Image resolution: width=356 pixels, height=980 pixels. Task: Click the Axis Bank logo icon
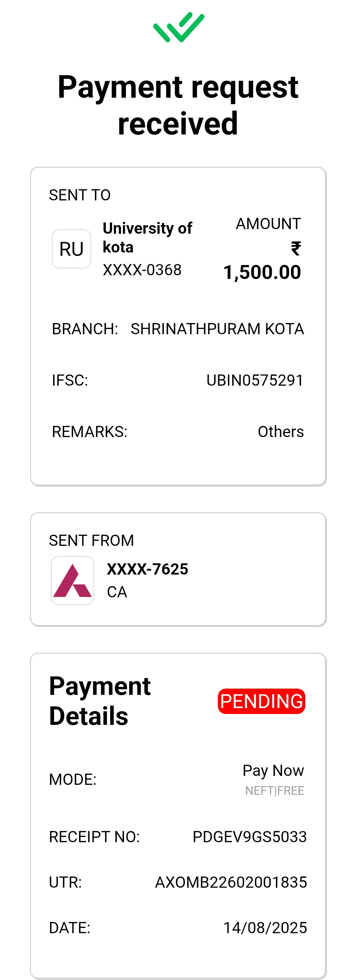tap(73, 580)
